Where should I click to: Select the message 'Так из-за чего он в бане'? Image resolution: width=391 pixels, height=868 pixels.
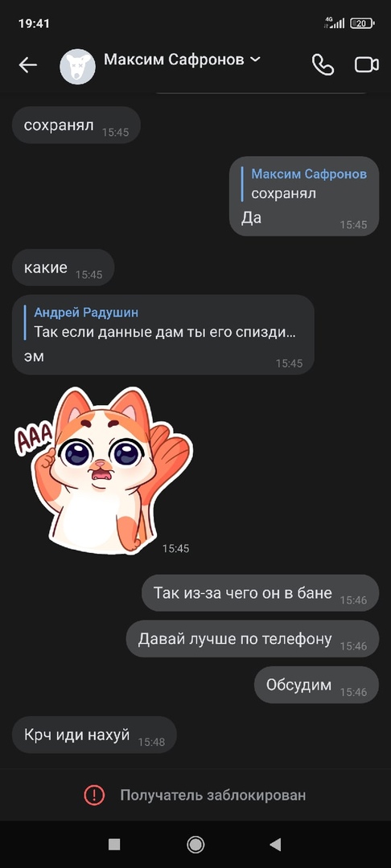(x=261, y=593)
